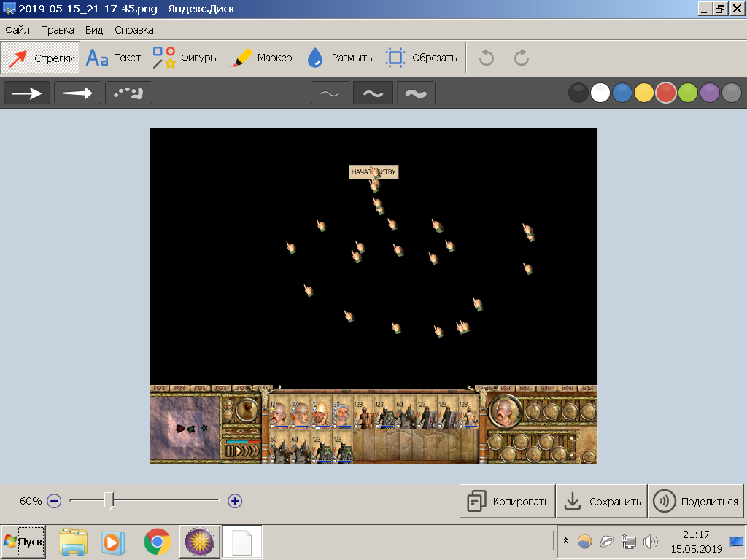
Task: Pick the blue color swatch
Action: (x=622, y=93)
